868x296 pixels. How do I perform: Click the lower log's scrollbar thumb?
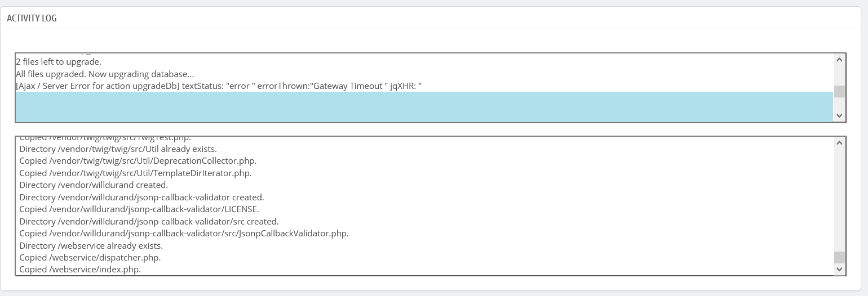point(839,257)
